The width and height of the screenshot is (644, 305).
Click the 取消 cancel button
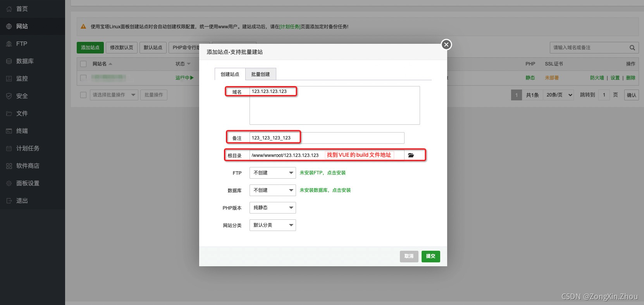(x=409, y=256)
